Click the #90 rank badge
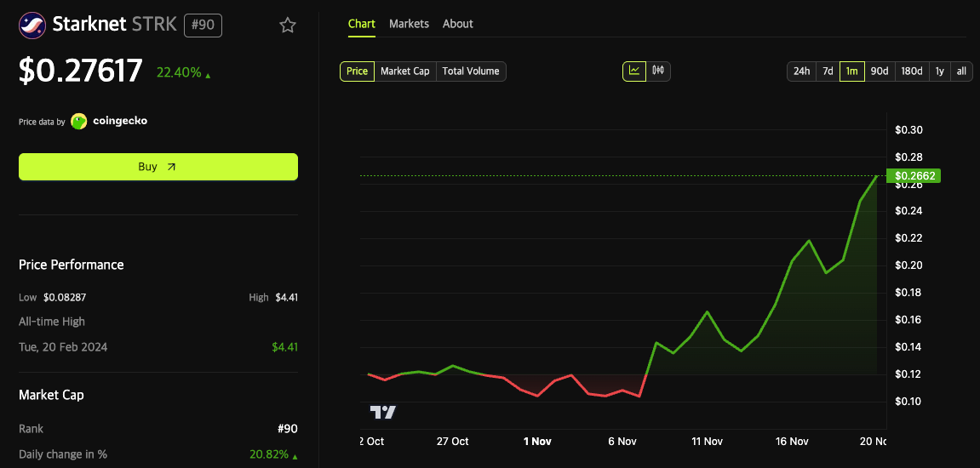The image size is (980, 468). 203,25
